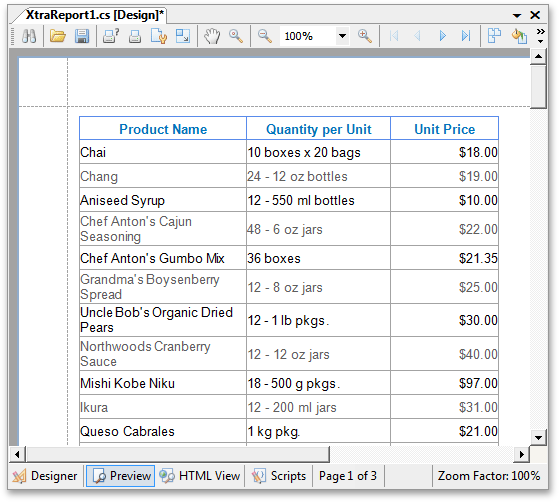This screenshot has width=559, height=502.
Task: Select the Magnifier tool
Action: pyautogui.click(x=236, y=36)
